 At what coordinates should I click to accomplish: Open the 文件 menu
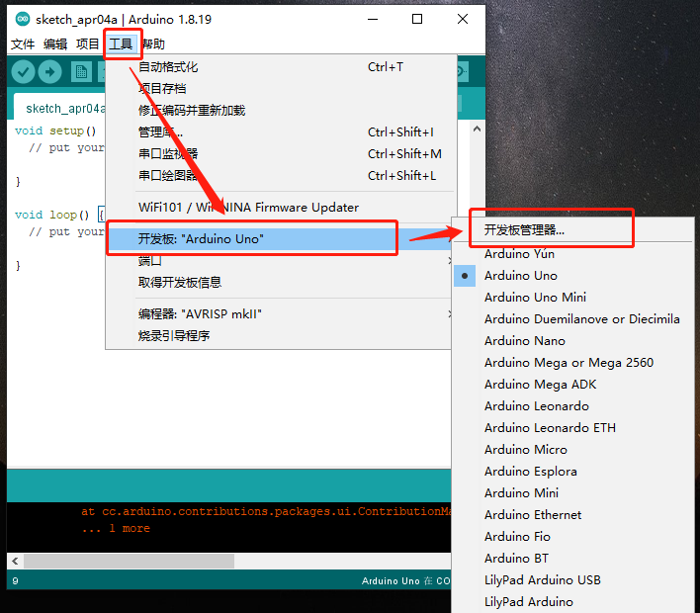point(23,44)
